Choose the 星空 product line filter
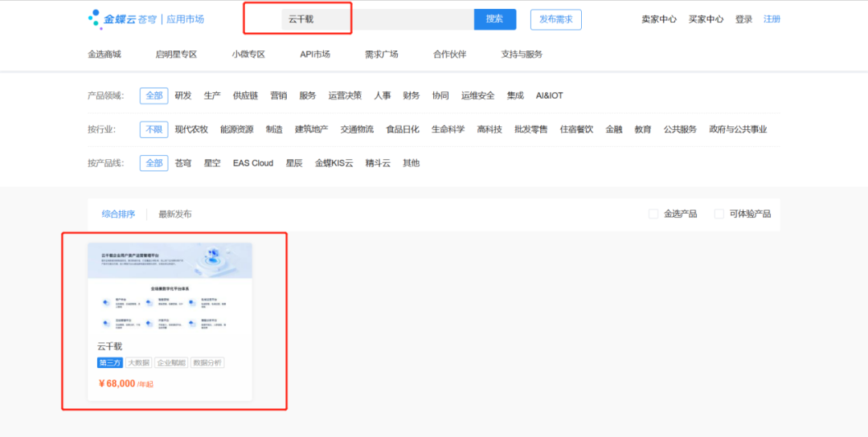 [212, 163]
